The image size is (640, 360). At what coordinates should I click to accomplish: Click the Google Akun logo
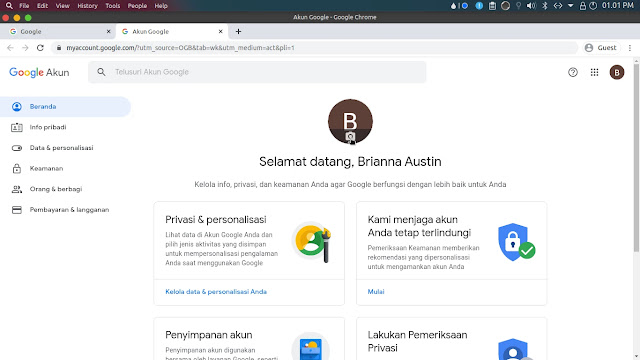pyautogui.click(x=39, y=72)
